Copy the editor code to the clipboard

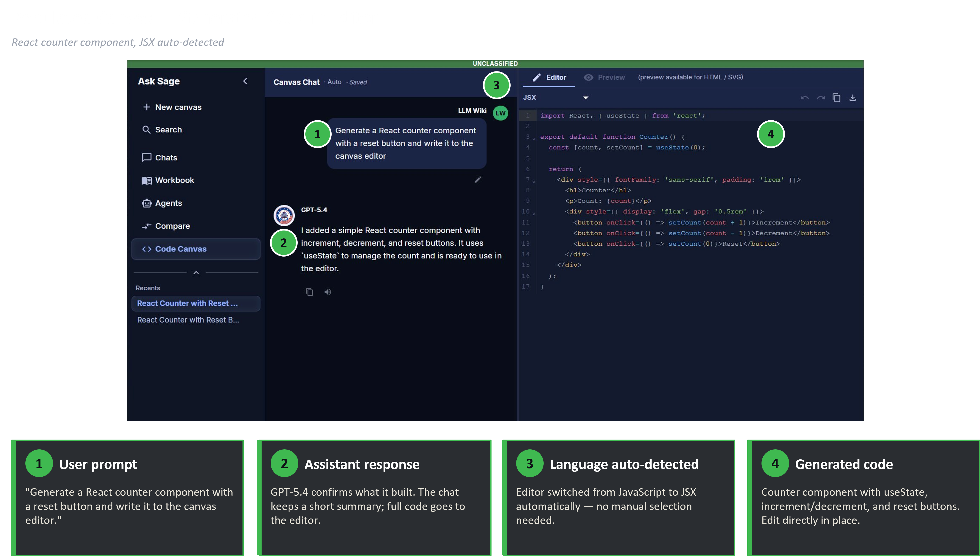click(836, 98)
